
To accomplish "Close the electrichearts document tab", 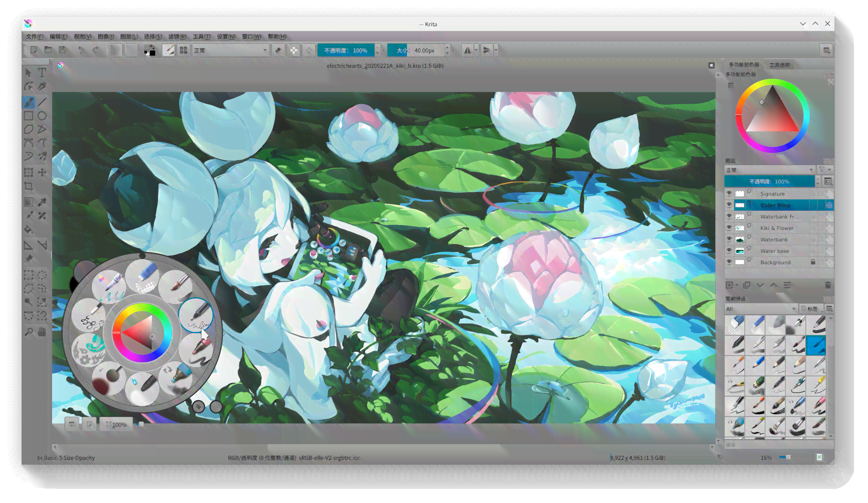I will tap(711, 65).
